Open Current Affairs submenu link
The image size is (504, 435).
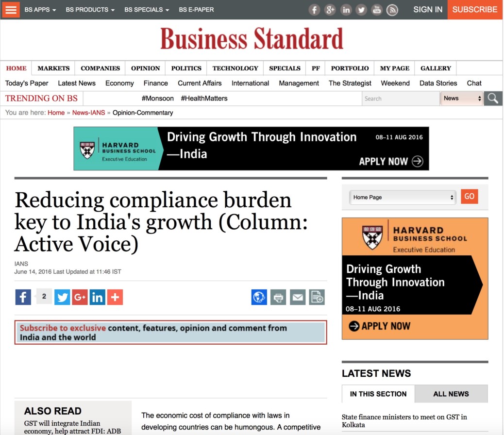pos(200,84)
